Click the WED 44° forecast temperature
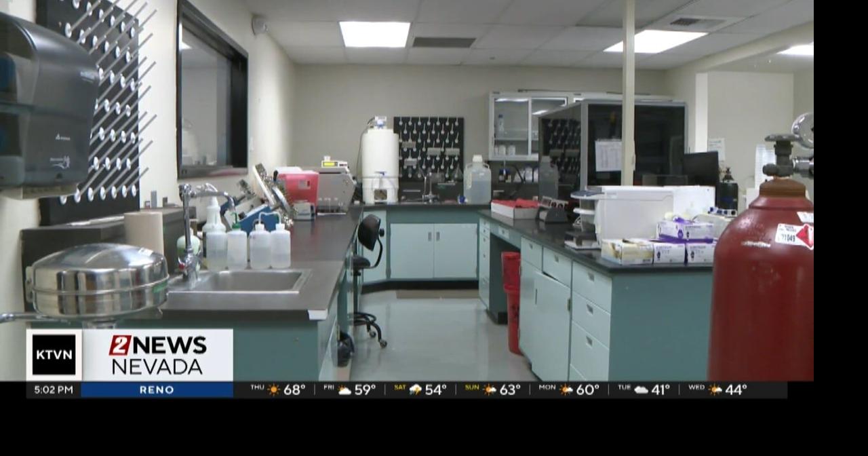Image resolution: width=868 pixels, height=456 pixels. [735, 390]
